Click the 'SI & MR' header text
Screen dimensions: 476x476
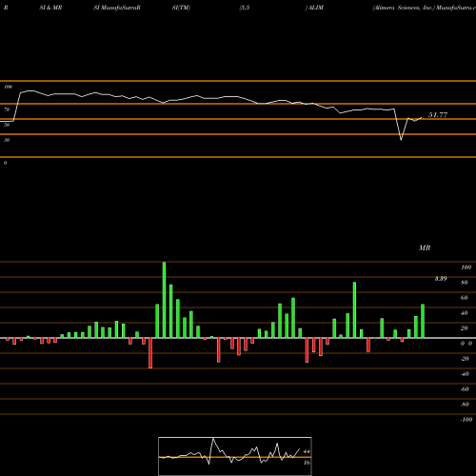pos(50,8)
